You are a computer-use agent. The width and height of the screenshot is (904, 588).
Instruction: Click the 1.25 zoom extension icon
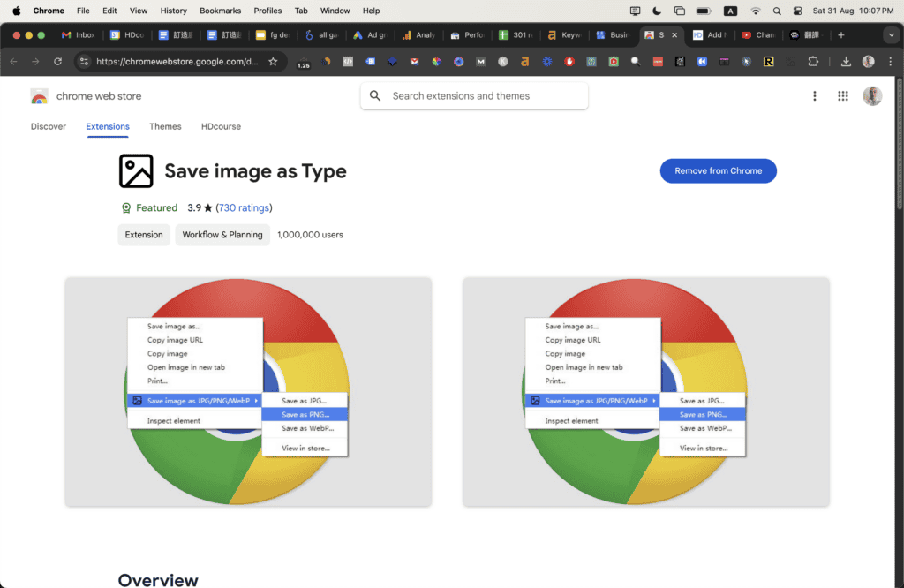tap(304, 63)
